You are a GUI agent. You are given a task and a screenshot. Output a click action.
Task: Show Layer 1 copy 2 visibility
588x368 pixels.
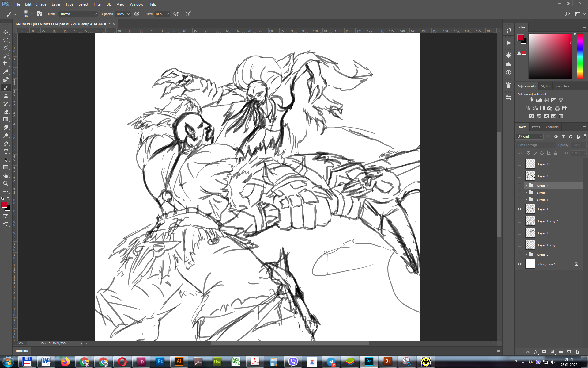[x=519, y=221]
